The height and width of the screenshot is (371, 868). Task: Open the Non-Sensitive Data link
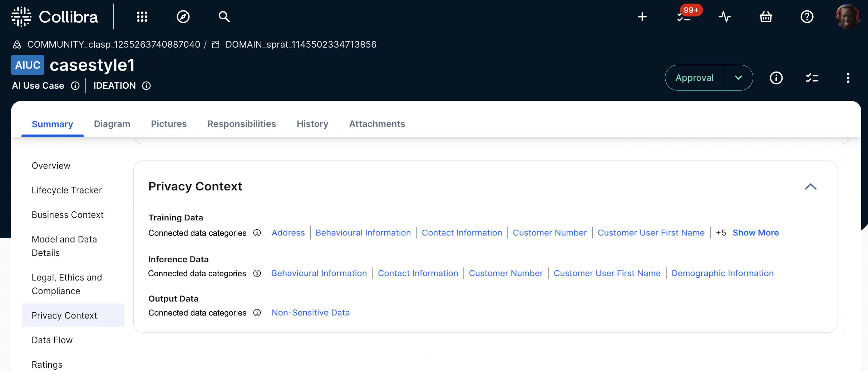(x=311, y=312)
